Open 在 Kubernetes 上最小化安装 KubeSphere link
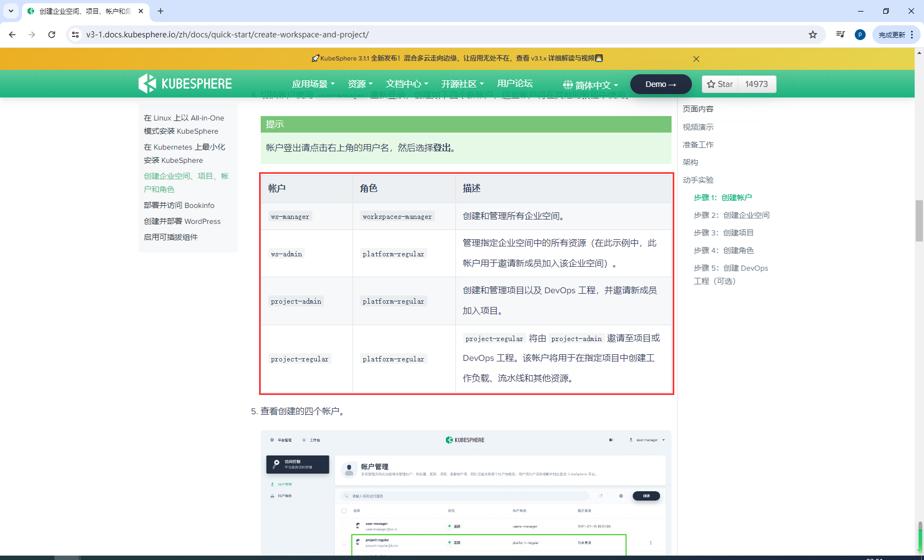This screenshot has width=924, height=560. (184, 153)
